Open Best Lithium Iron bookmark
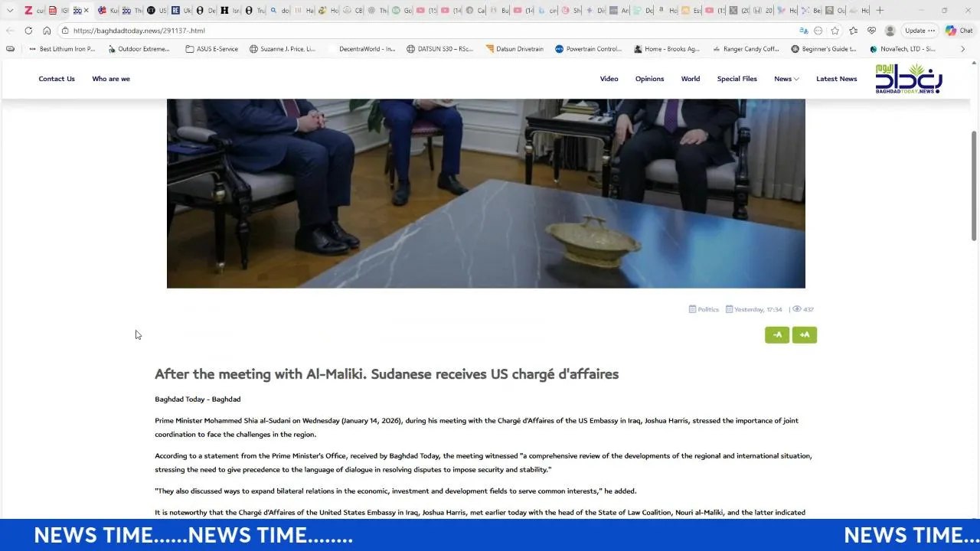This screenshot has width=980, height=551. [62, 49]
